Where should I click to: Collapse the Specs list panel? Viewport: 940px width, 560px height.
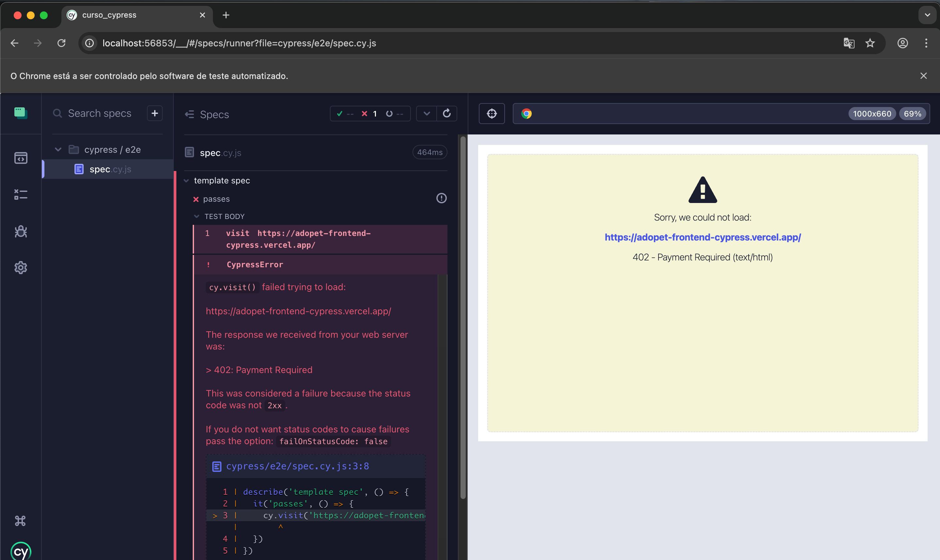pos(189,114)
